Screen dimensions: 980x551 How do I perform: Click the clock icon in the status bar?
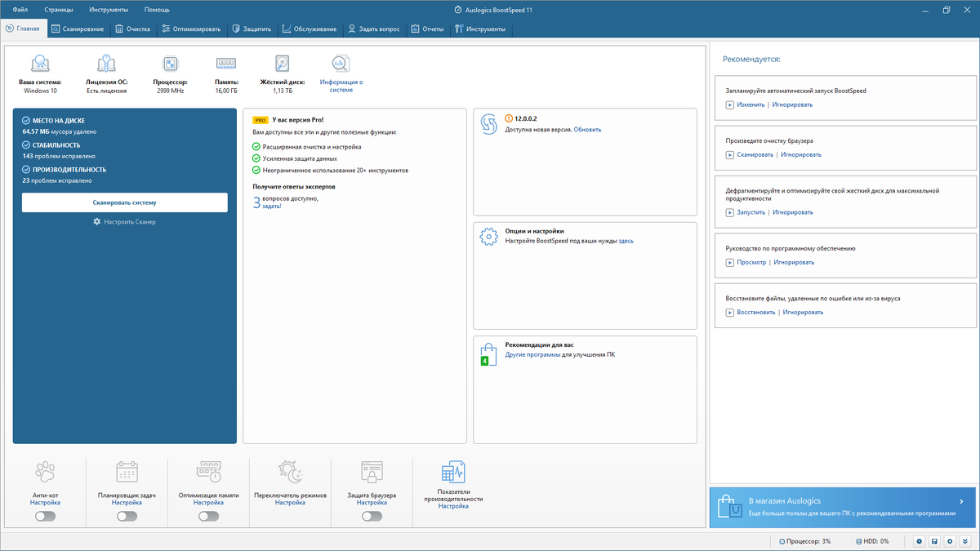point(919,541)
